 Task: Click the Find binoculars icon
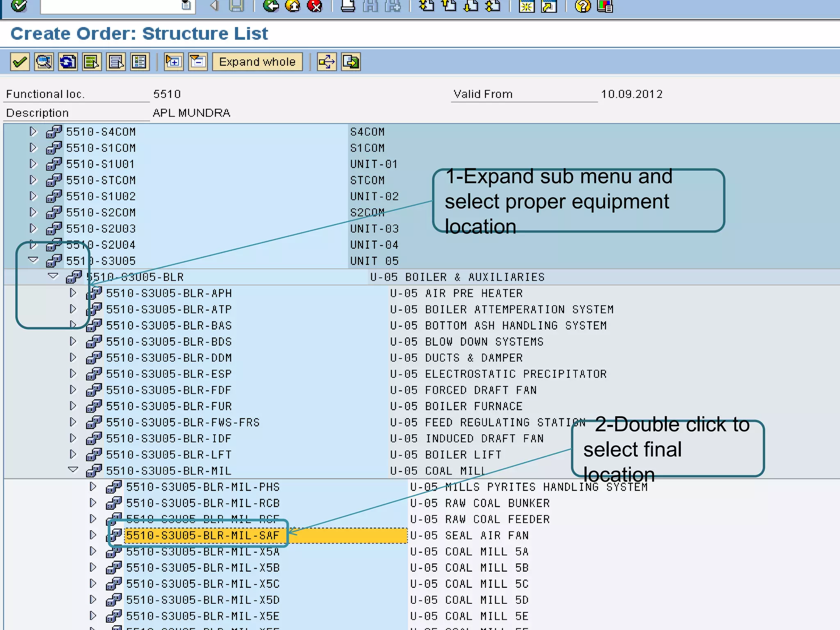click(x=370, y=5)
